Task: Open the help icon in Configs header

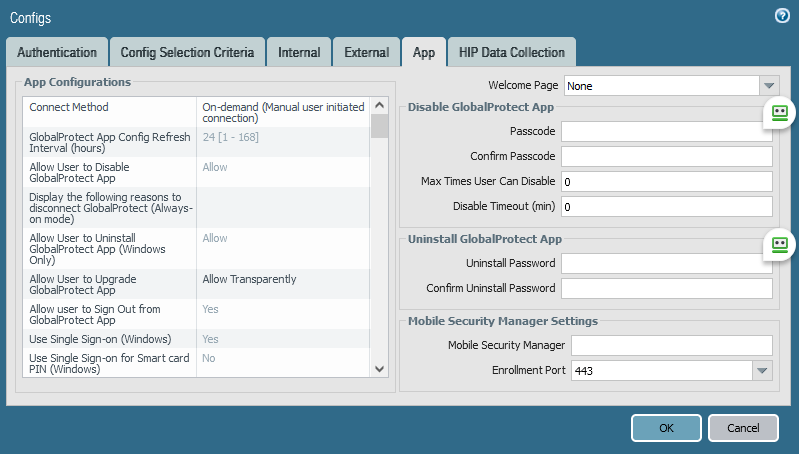Action: (782, 16)
